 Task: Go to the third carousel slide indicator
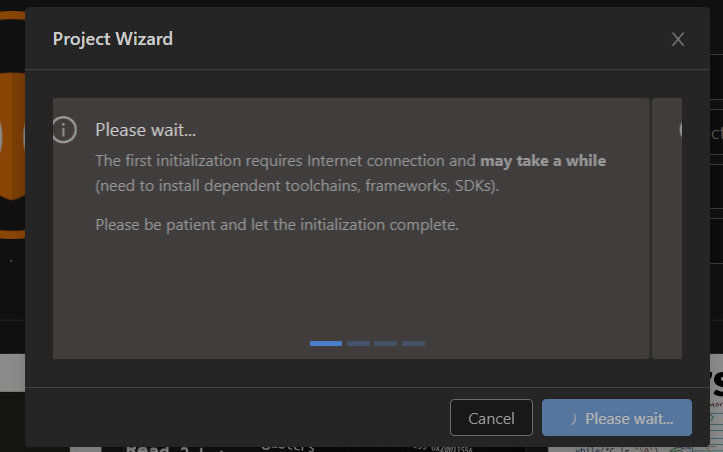click(x=386, y=343)
